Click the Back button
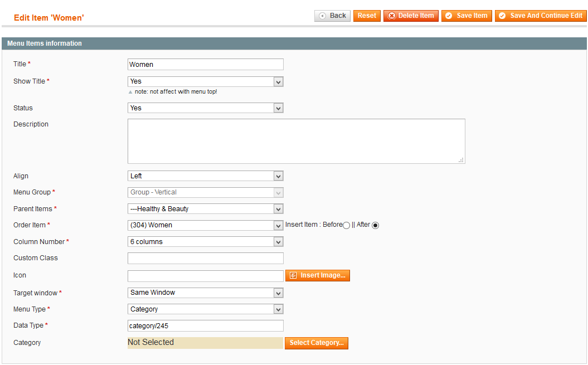 332,16
